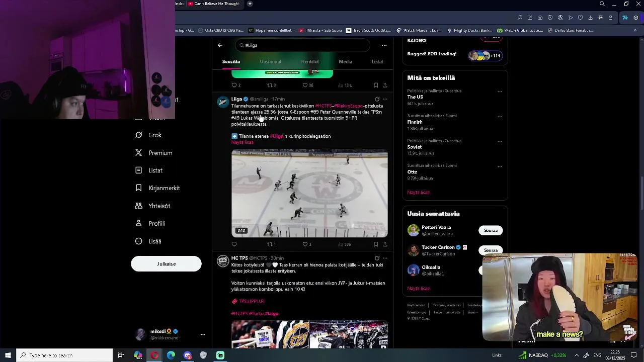644x362 pixels.
Task: Share the Liiga video post
Action: 385,244
